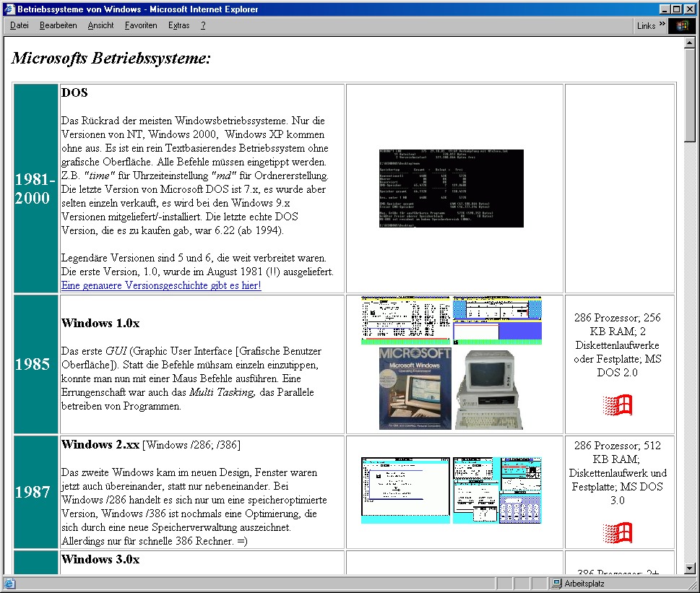Click the '286 Prozessor; 256 KB RAM' requirements text

point(618,345)
